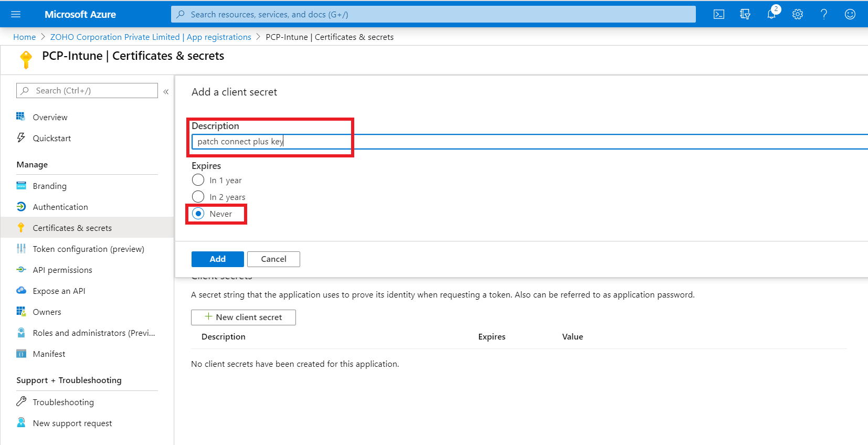Select the 'In 2 years' expiry option
868x445 pixels.
point(198,197)
